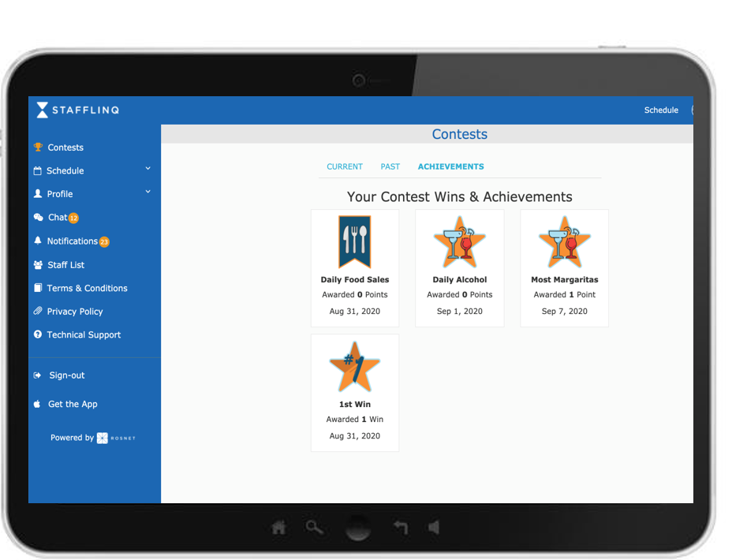Click the Daily Alcohol star cocktail badge

pos(459,242)
